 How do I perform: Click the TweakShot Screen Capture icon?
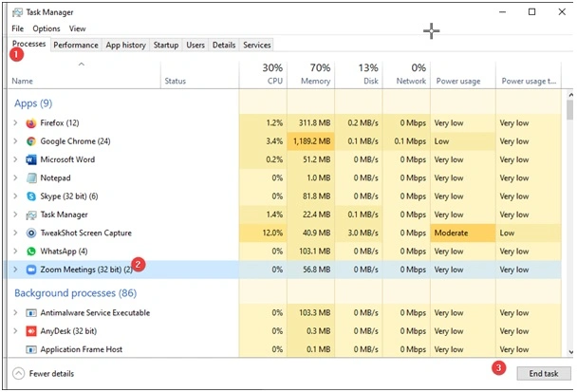pyautogui.click(x=31, y=233)
